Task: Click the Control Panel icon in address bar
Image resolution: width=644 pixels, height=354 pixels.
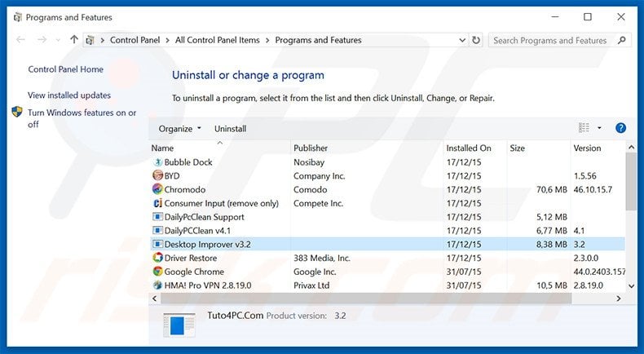Action: 90,40
